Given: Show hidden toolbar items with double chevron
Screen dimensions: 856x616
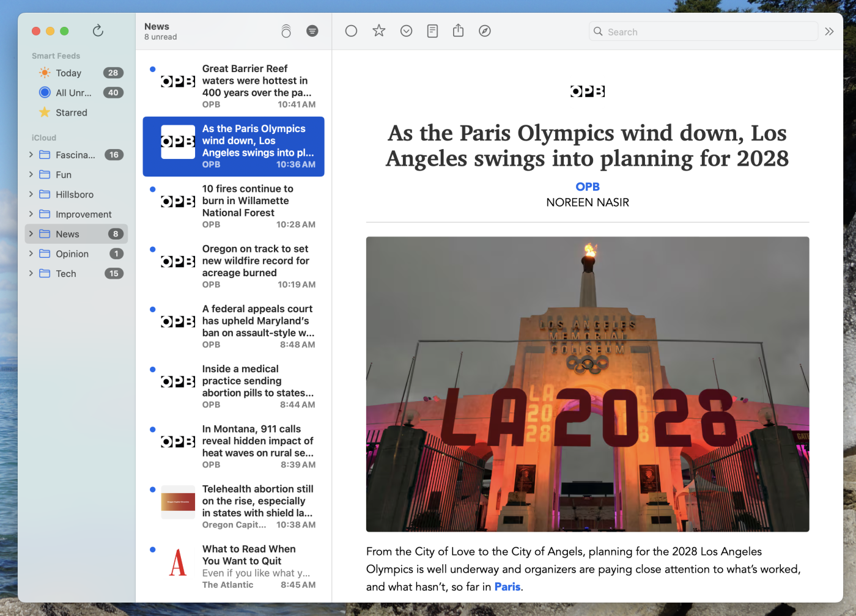Looking at the screenshot, I should [x=829, y=31].
